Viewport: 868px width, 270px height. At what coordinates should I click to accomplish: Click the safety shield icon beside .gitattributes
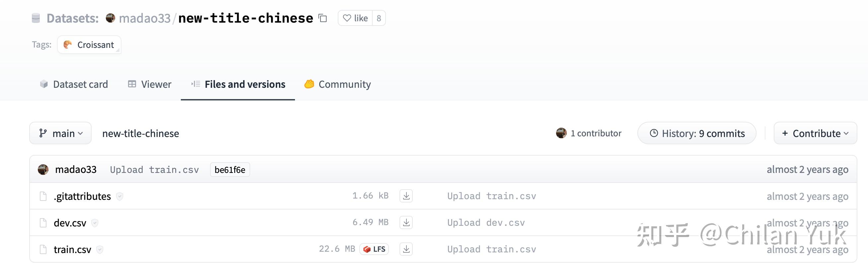pos(120,196)
